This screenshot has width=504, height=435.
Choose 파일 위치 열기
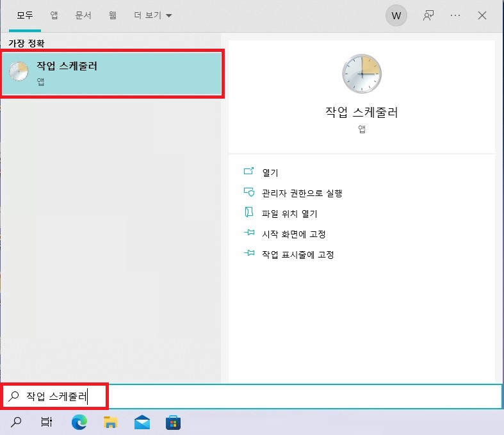click(289, 214)
